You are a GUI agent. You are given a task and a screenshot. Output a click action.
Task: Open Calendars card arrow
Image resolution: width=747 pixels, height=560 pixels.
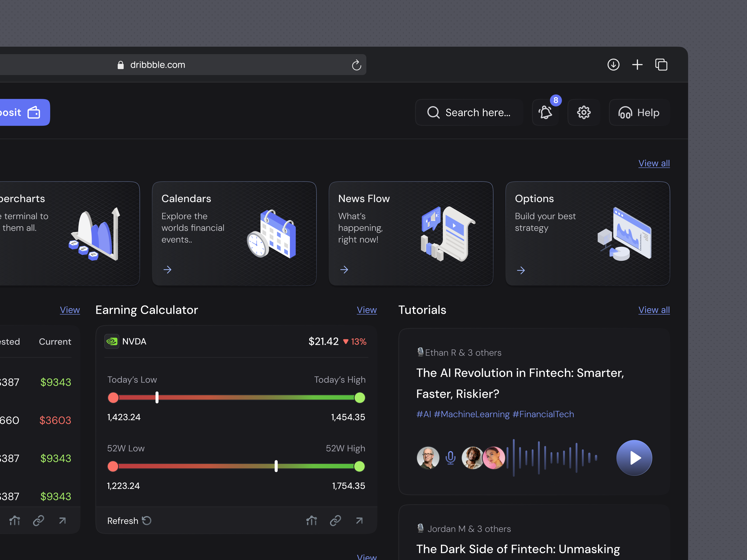[168, 269]
